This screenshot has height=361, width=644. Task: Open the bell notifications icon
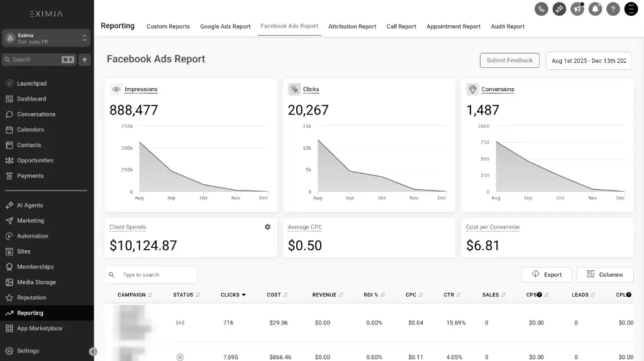point(595,9)
